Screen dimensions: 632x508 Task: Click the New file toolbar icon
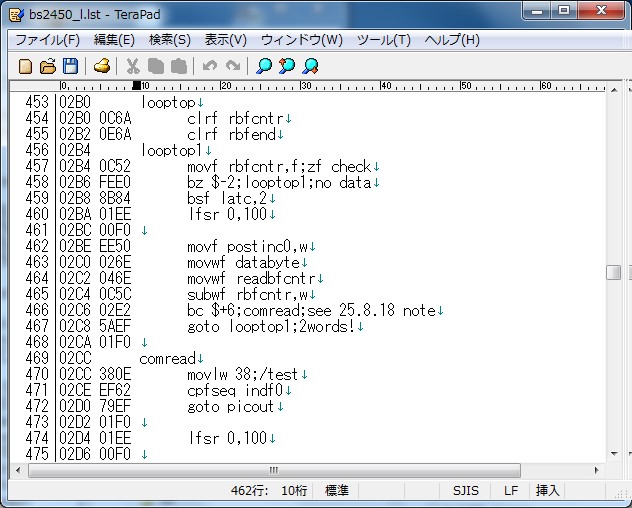click(x=25, y=67)
